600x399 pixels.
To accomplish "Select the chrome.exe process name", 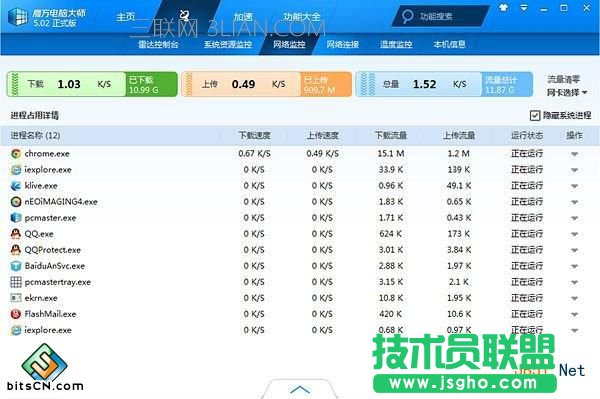I will tap(47, 154).
